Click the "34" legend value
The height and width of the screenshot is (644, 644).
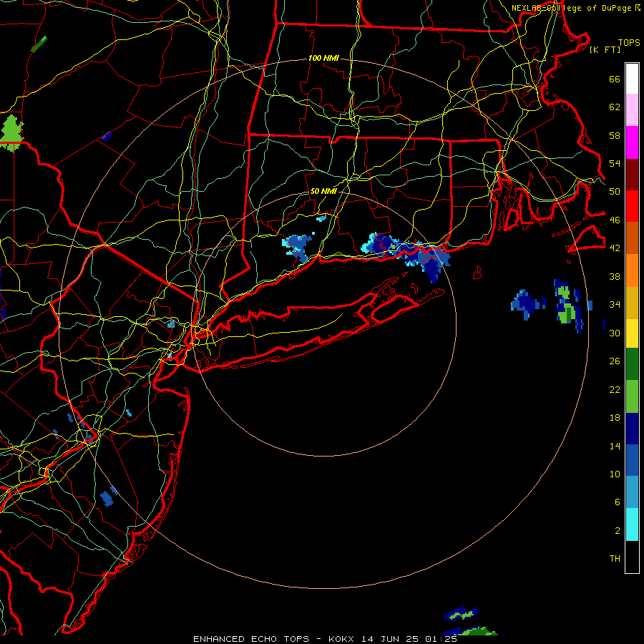[x=615, y=305]
